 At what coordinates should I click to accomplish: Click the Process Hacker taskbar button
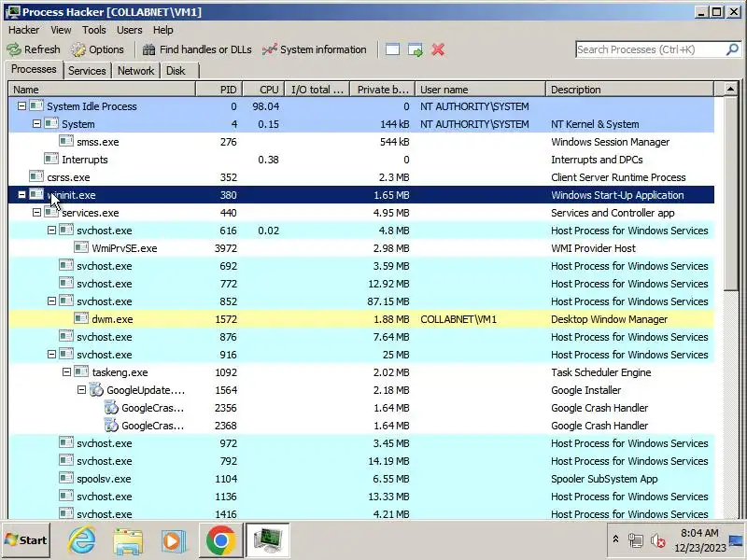(x=268, y=540)
